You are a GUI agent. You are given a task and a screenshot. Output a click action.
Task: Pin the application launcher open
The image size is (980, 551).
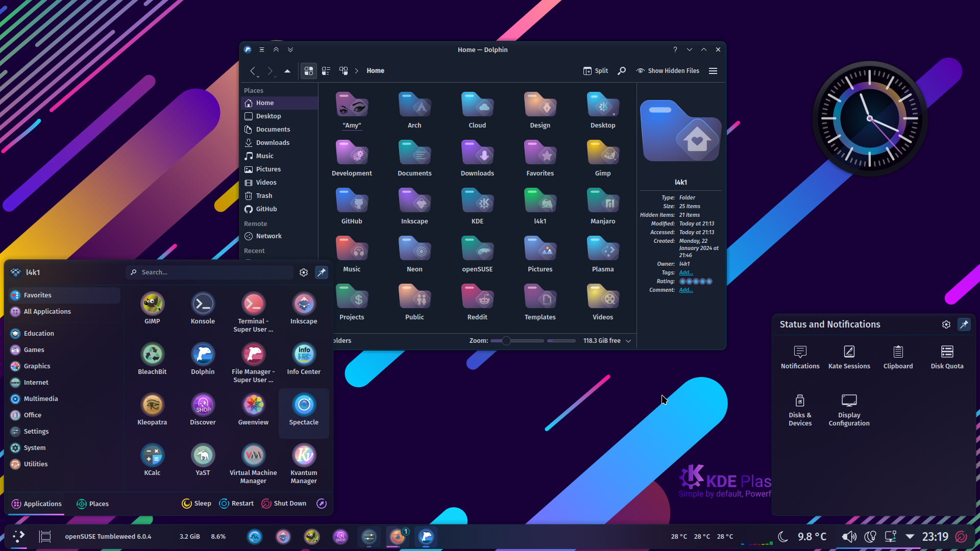pyautogui.click(x=322, y=272)
